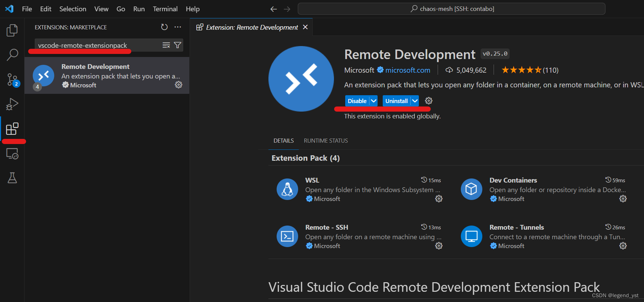Switch to the DETAILS tab
The height and width of the screenshot is (302, 644).
[x=283, y=141]
